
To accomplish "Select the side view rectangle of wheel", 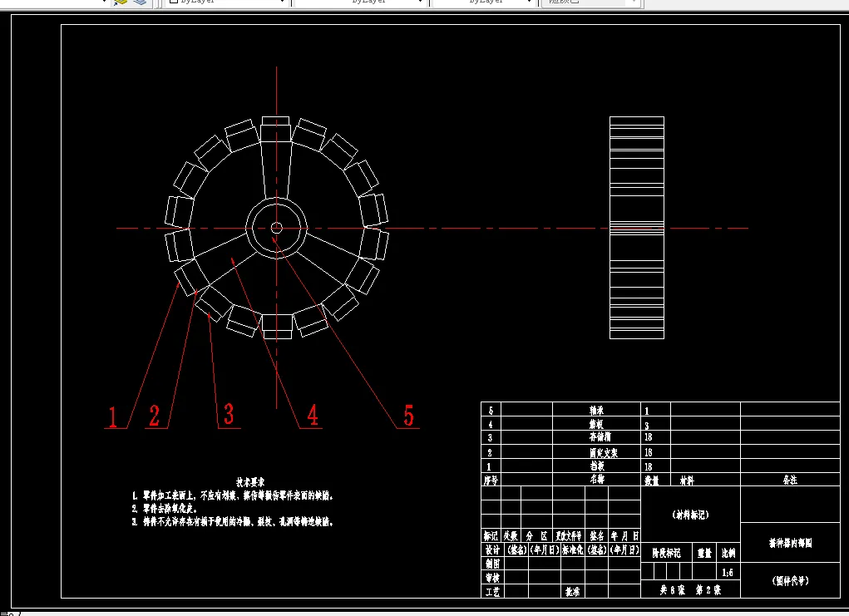I will (637, 228).
